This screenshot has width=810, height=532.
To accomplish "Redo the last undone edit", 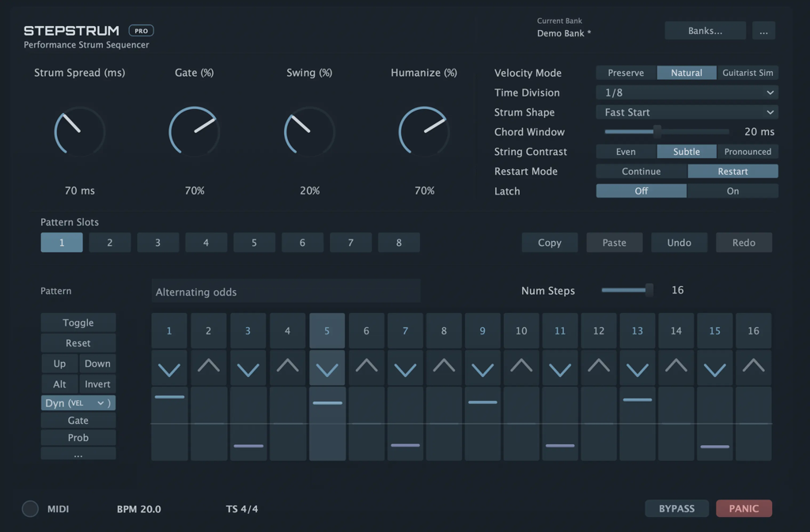I will (x=744, y=243).
